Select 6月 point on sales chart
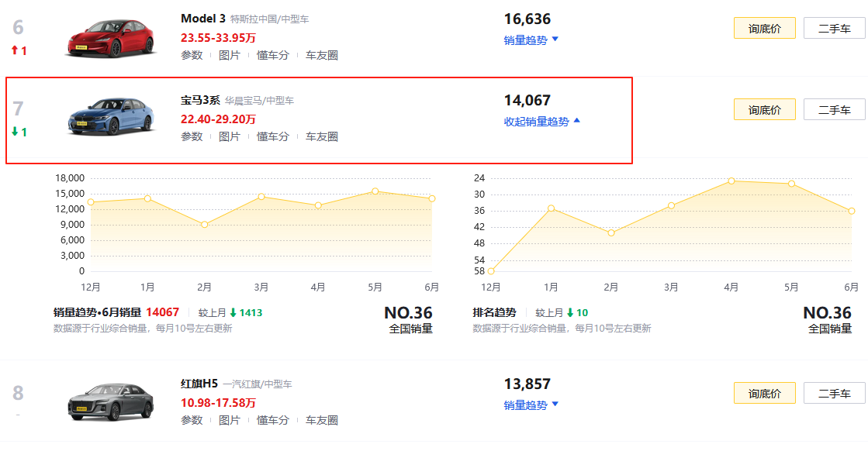Viewport: 868px width, 451px height. pos(432,198)
